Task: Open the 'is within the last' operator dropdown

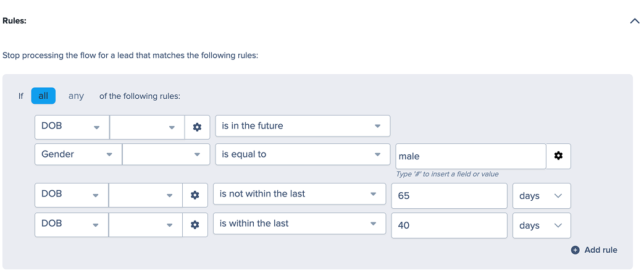Action: (x=299, y=224)
